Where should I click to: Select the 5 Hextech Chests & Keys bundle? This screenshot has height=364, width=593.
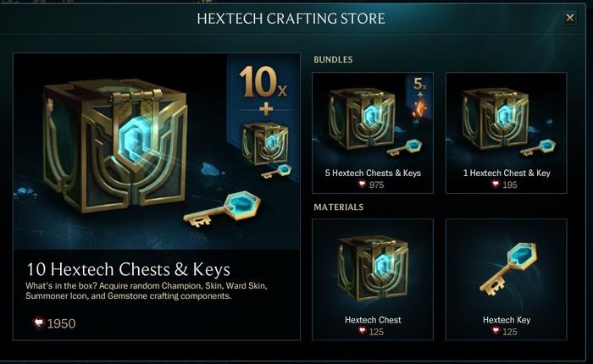[373, 133]
